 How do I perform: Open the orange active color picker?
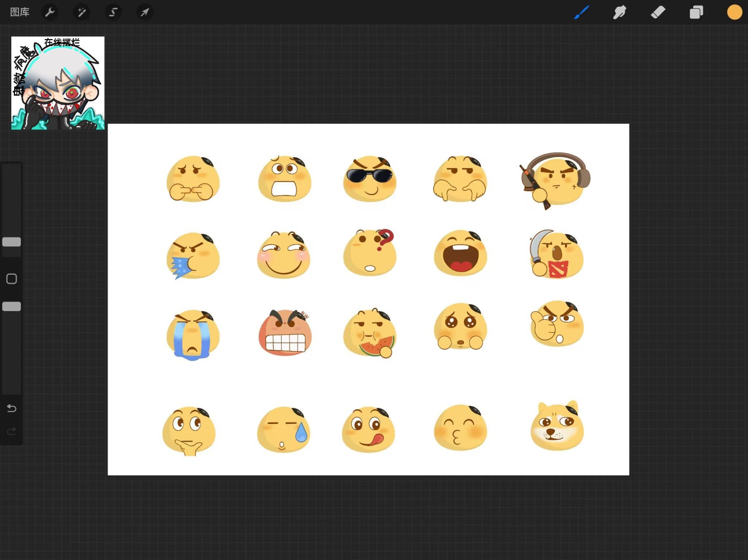pyautogui.click(x=734, y=12)
